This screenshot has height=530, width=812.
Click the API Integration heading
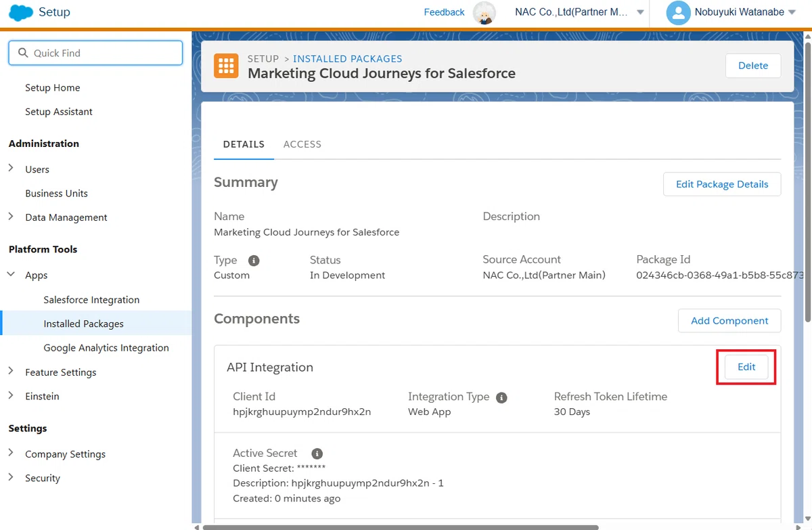(270, 368)
